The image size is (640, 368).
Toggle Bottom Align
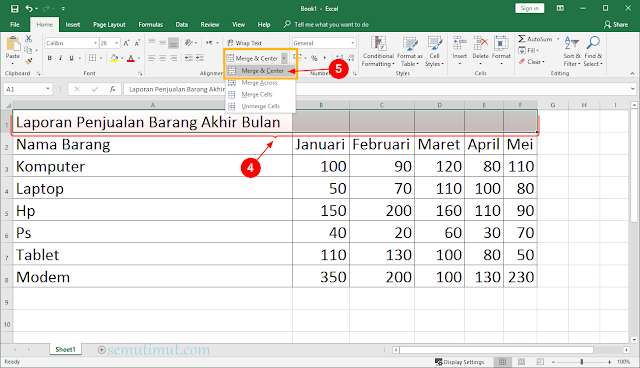point(173,42)
